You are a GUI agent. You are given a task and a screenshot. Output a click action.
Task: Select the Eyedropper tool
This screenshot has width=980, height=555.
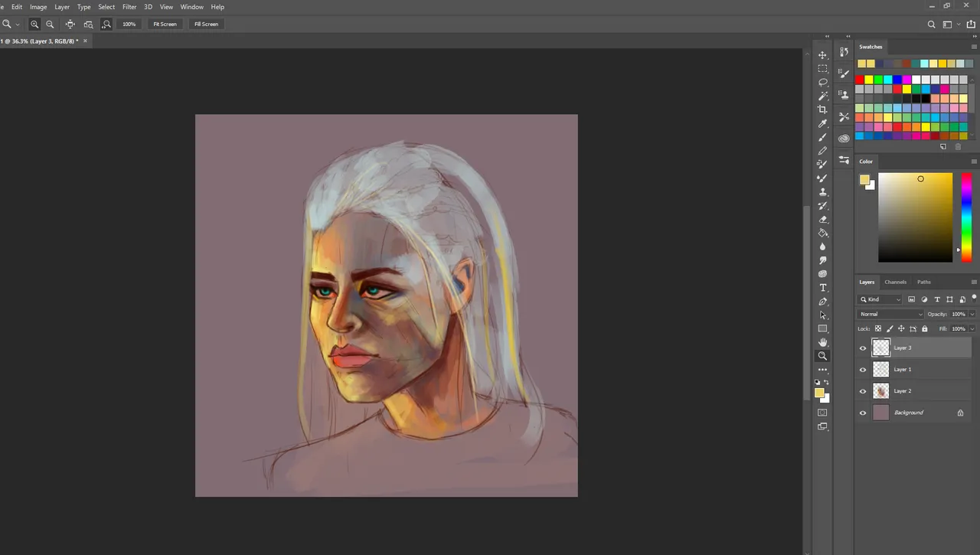click(823, 123)
